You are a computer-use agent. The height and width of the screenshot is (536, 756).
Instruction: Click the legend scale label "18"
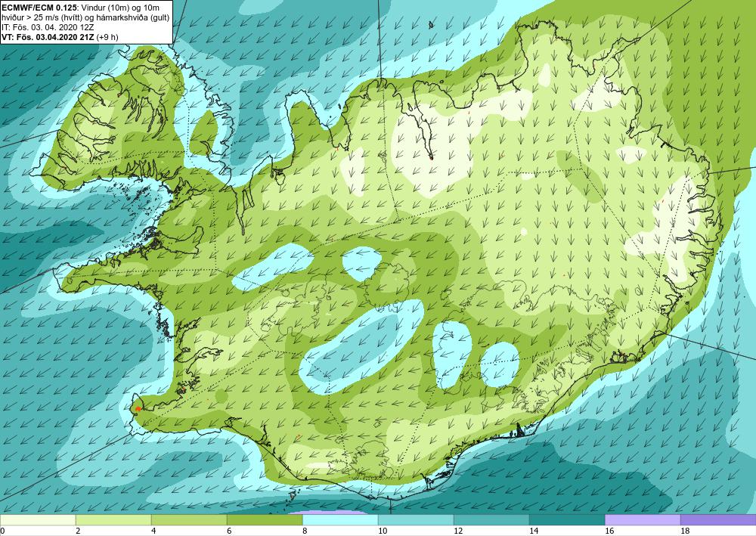685,531
